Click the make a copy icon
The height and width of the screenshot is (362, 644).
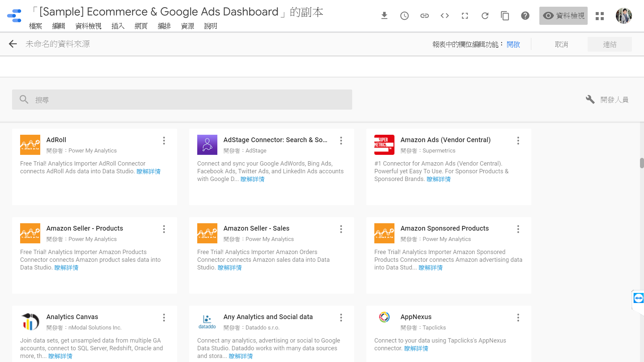coord(505,16)
